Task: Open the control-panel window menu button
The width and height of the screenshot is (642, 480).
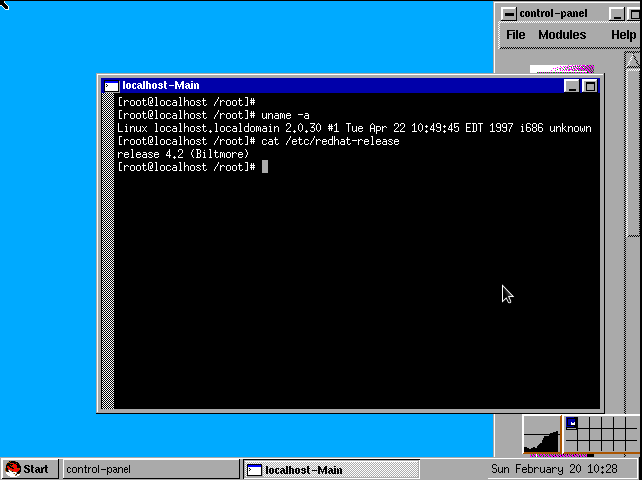Action: [509, 13]
